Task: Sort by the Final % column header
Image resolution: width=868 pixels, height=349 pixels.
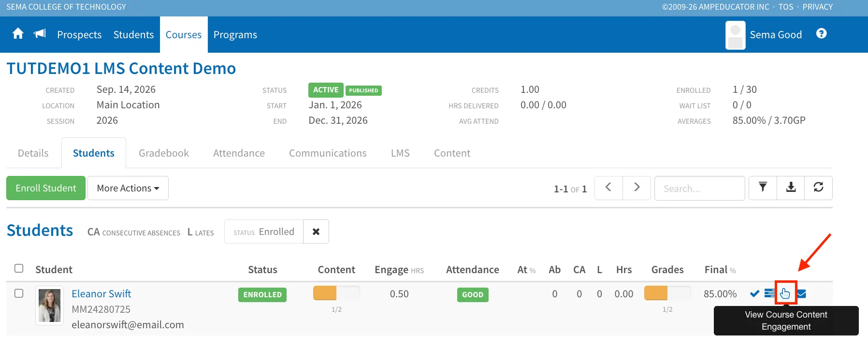Action: point(720,270)
